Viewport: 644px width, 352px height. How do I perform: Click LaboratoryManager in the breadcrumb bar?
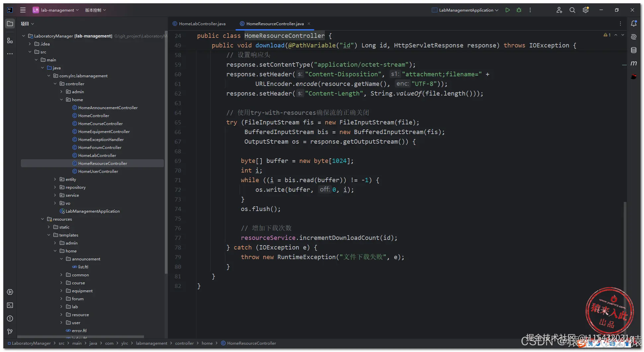tap(31, 343)
